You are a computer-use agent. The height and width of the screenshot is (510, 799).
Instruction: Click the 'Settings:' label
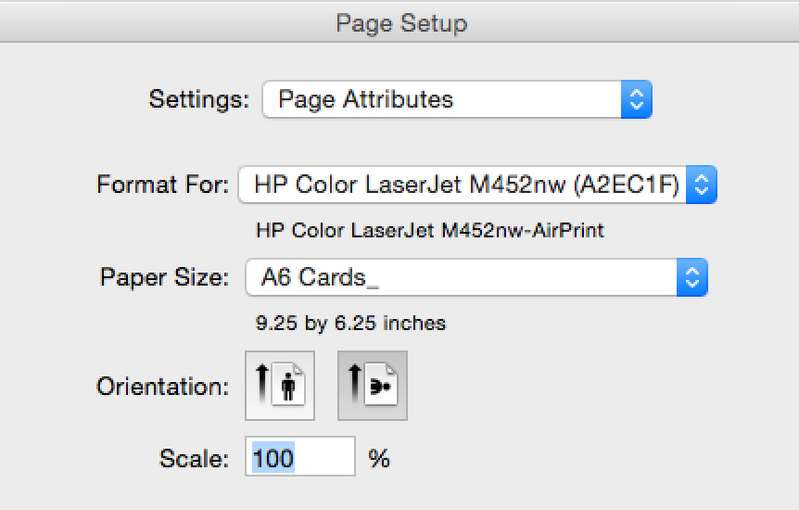[x=199, y=99]
